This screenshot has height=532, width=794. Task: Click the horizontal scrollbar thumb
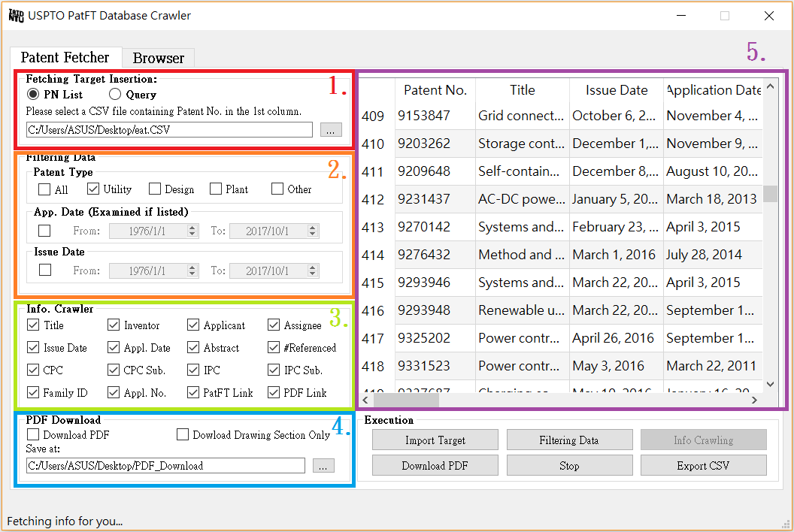(x=406, y=400)
